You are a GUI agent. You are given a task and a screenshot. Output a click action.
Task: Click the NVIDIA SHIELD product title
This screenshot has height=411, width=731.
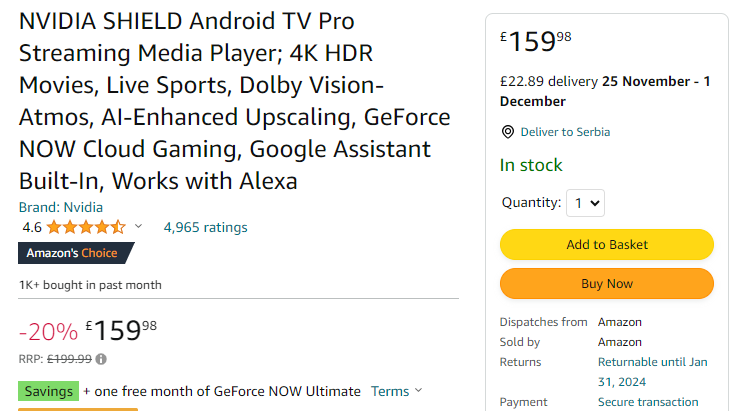click(234, 101)
